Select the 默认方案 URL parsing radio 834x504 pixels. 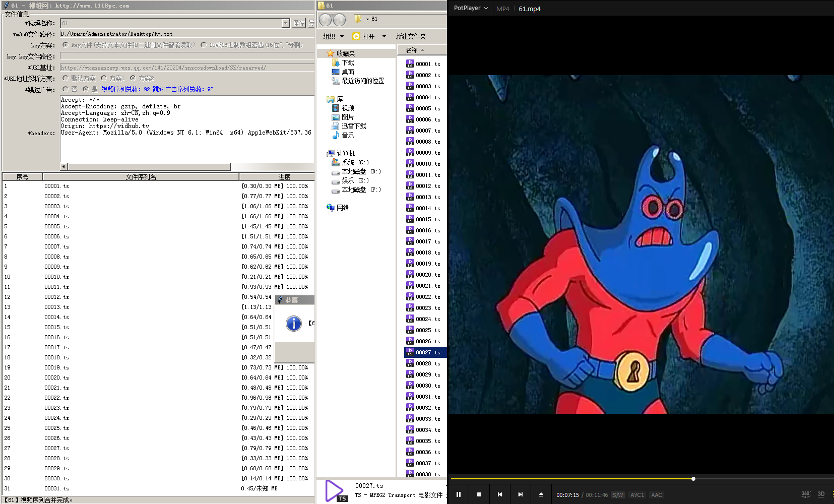tap(65, 78)
